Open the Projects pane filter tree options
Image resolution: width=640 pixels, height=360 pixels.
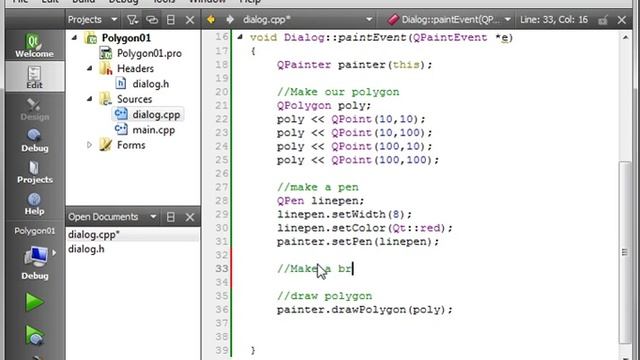132,20
